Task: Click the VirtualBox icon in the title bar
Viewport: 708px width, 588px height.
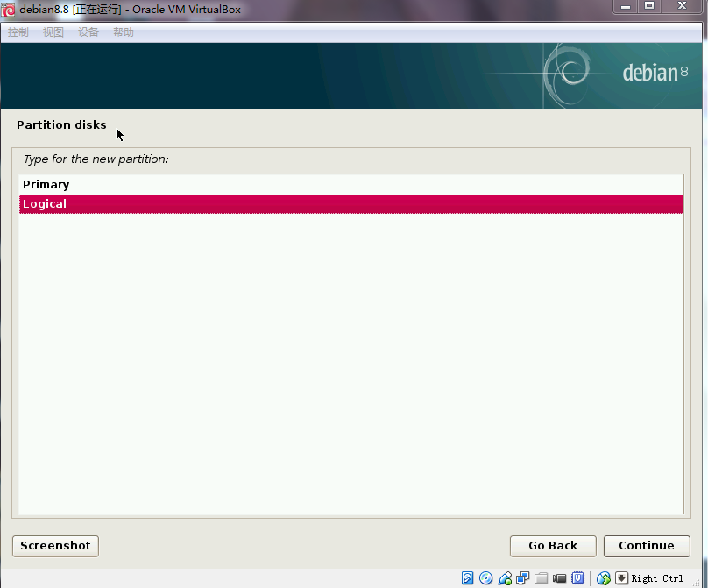Action: coord(9,10)
